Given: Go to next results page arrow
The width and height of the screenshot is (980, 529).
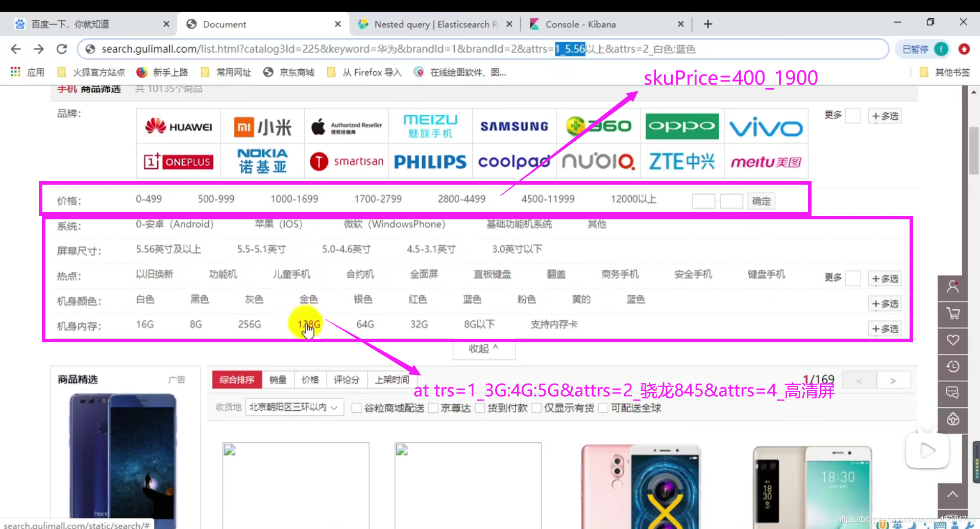Looking at the screenshot, I should pyautogui.click(x=893, y=381).
